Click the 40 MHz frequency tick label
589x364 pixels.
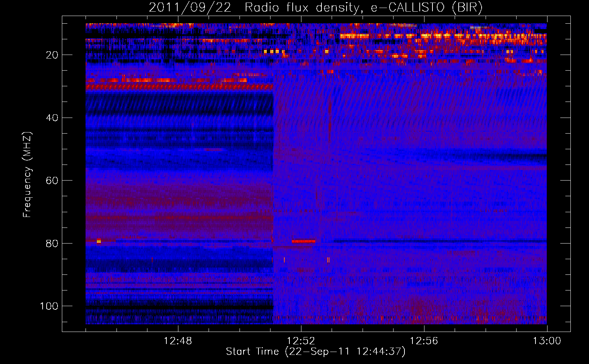pos(52,118)
